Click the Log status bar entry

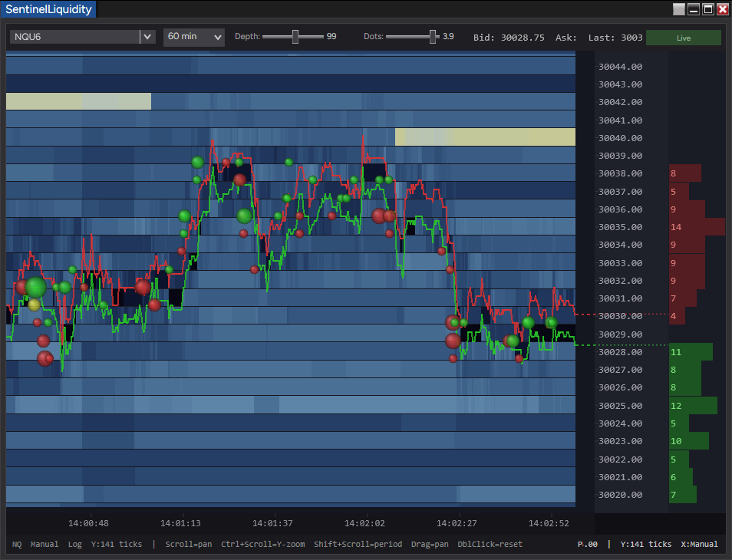74,544
